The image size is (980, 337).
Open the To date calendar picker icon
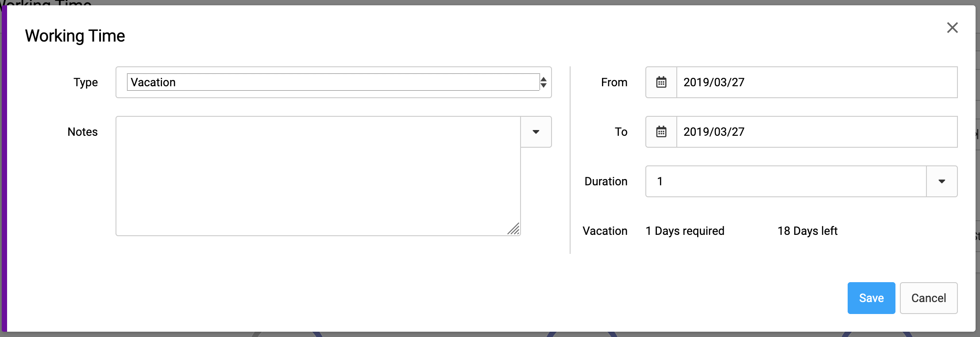(661, 132)
